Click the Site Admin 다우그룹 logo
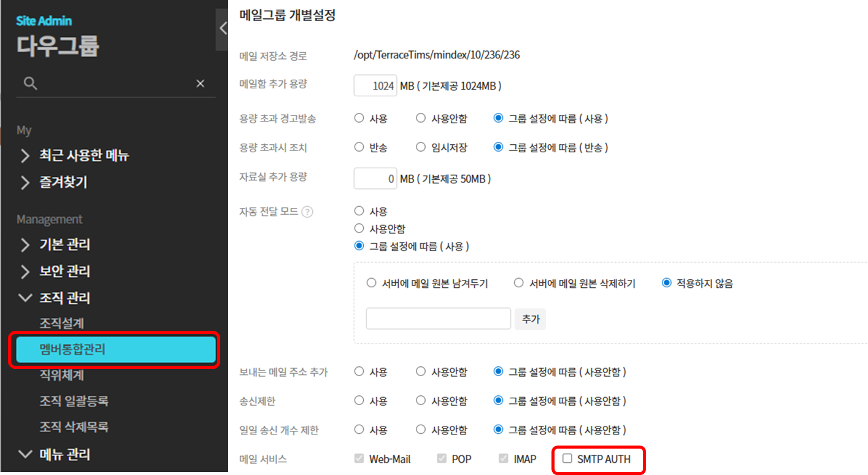This screenshot has height=475, width=868. click(x=58, y=36)
